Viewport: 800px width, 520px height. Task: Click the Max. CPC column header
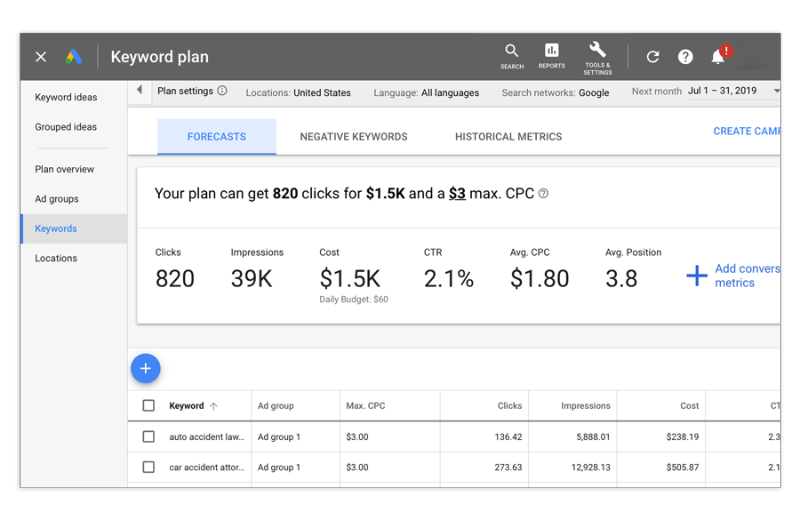tap(365, 406)
